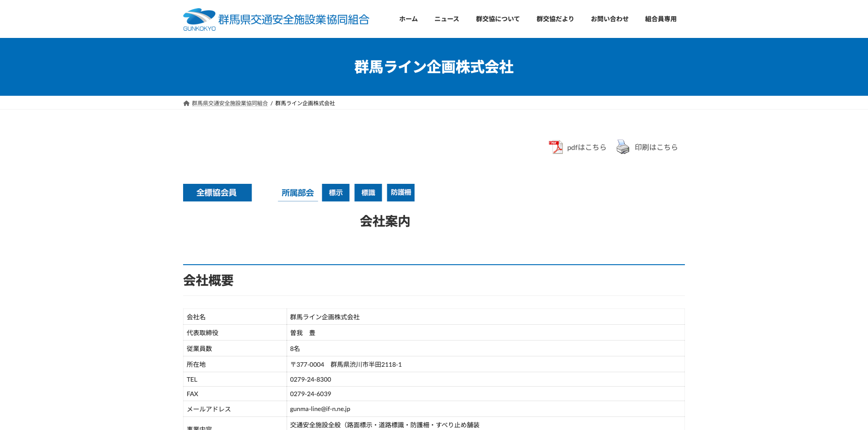Click the 印刷はこちら link
Viewport: 868px width, 430px height.
point(656,147)
